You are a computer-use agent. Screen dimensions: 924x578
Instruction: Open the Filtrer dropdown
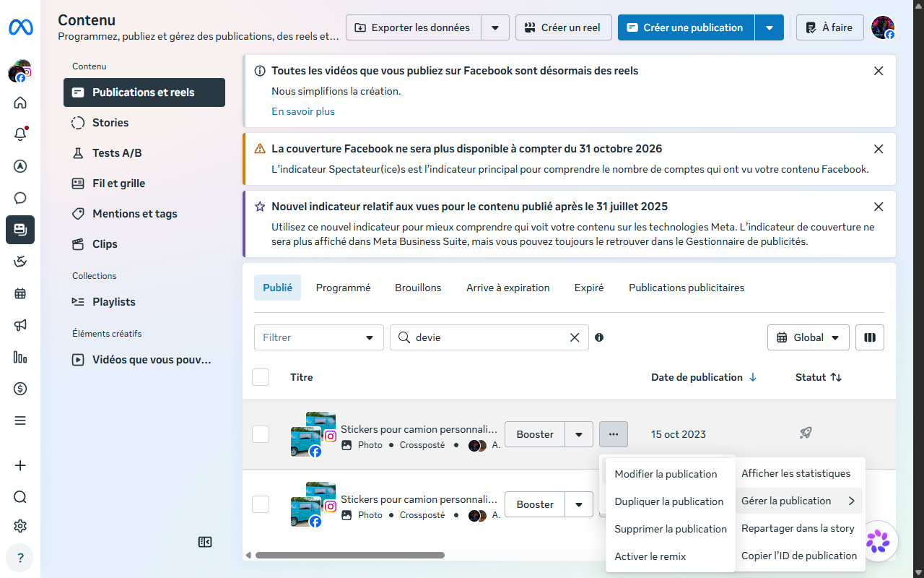pos(319,337)
